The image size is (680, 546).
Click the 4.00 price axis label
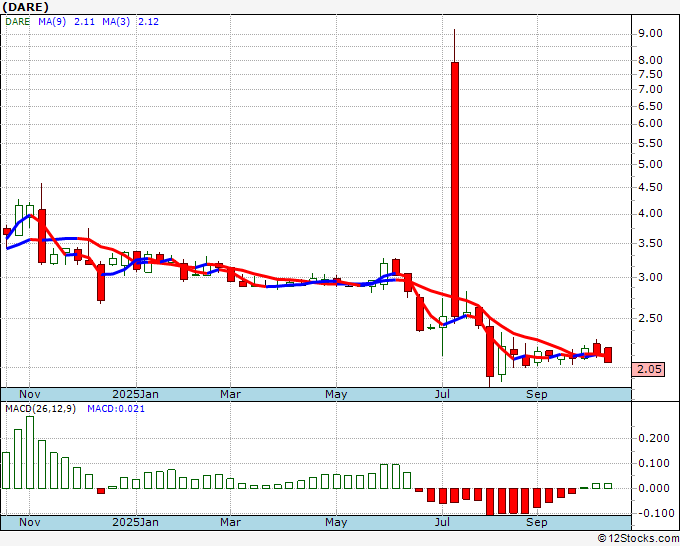pos(651,213)
